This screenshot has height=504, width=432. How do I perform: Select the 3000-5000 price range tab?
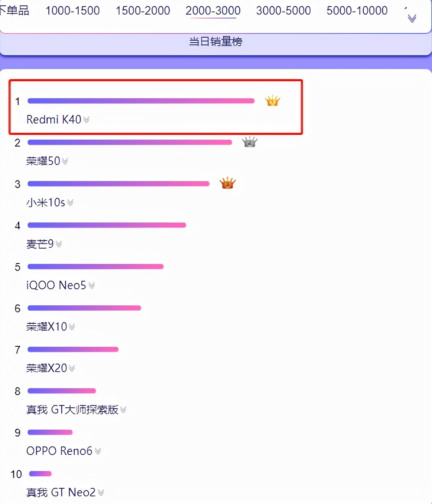click(283, 11)
